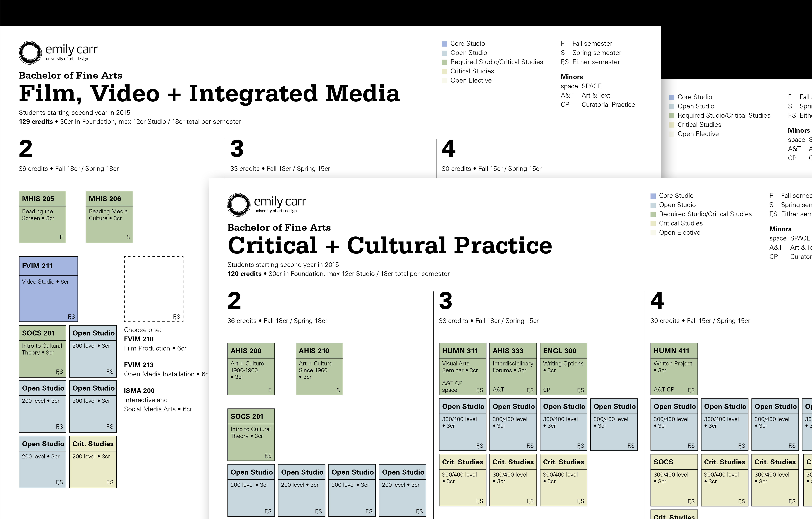
Task: Click the 'Bachelor of Fine Arts' heading on the Film sheet
Action: (70, 75)
